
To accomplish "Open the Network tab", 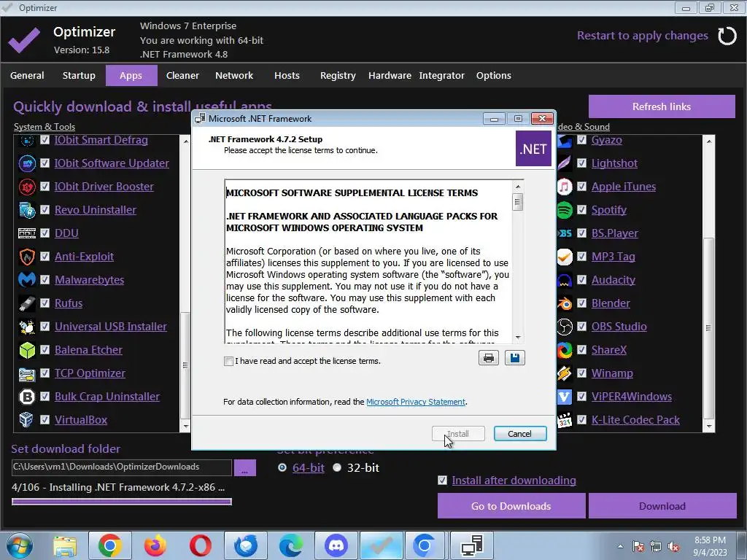I will (234, 75).
